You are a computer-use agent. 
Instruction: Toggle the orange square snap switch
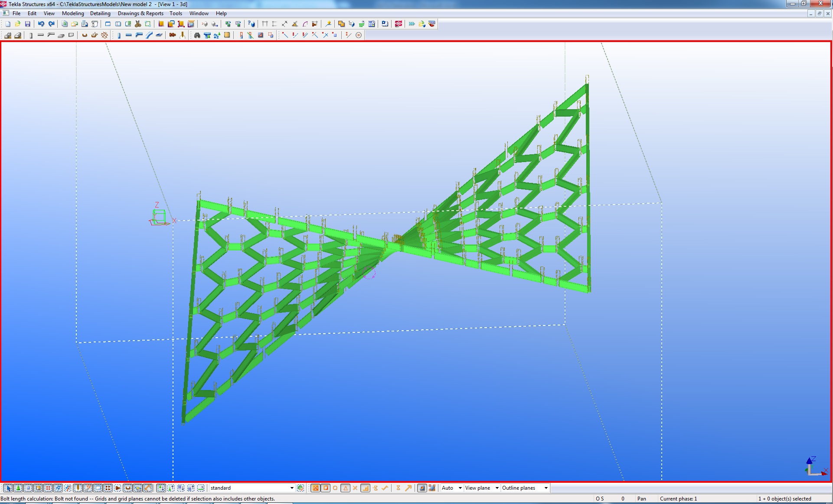tap(325, 488)
